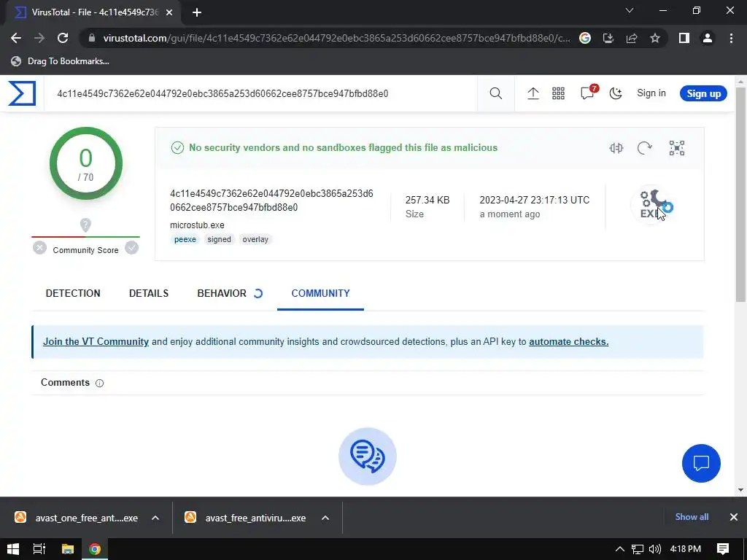The image size is (747, 560).
Task: Switch to the BEHAVIOR tab
Action: tap(222, 293)
